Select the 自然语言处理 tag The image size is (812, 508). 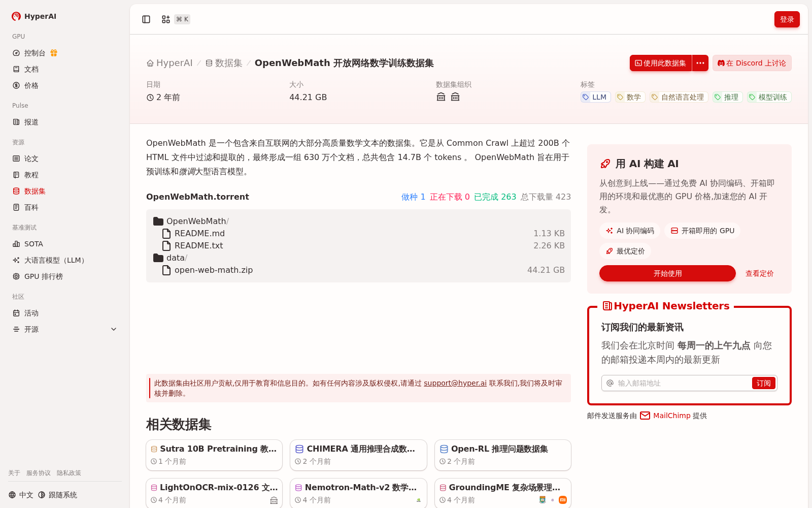click(x=679, y=97)
